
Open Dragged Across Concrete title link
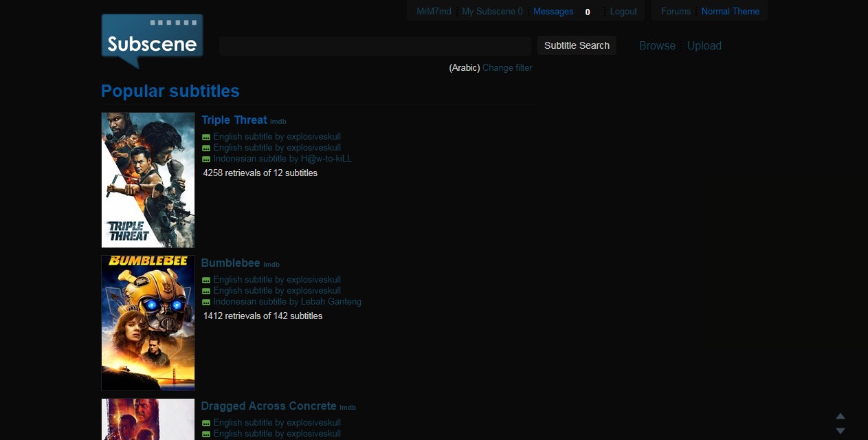(269, 406)
